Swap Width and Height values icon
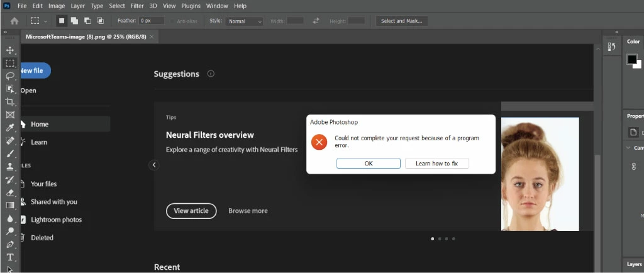The image size is (644, 273). (x=316, y=21)
